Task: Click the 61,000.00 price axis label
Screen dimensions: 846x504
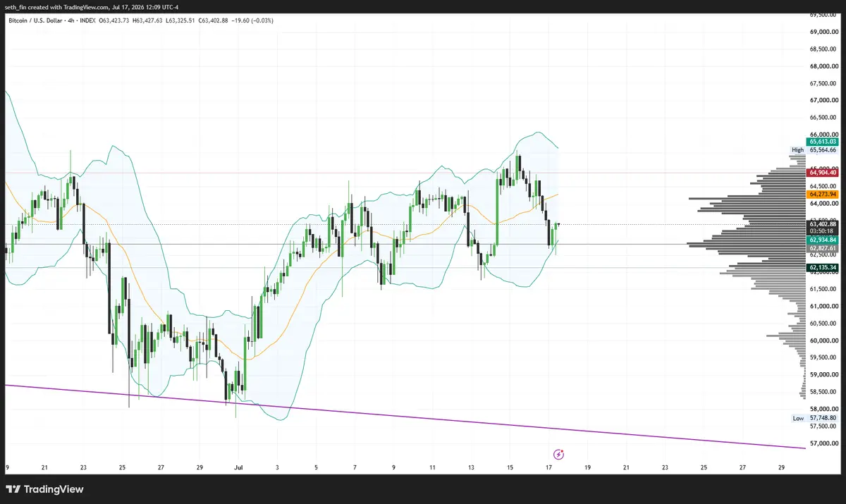Action: pos(823,306)
